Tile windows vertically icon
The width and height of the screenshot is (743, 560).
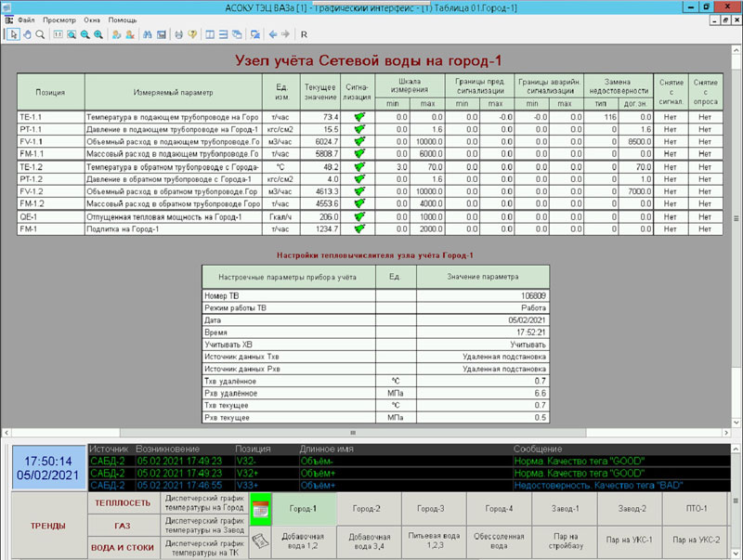210,34
